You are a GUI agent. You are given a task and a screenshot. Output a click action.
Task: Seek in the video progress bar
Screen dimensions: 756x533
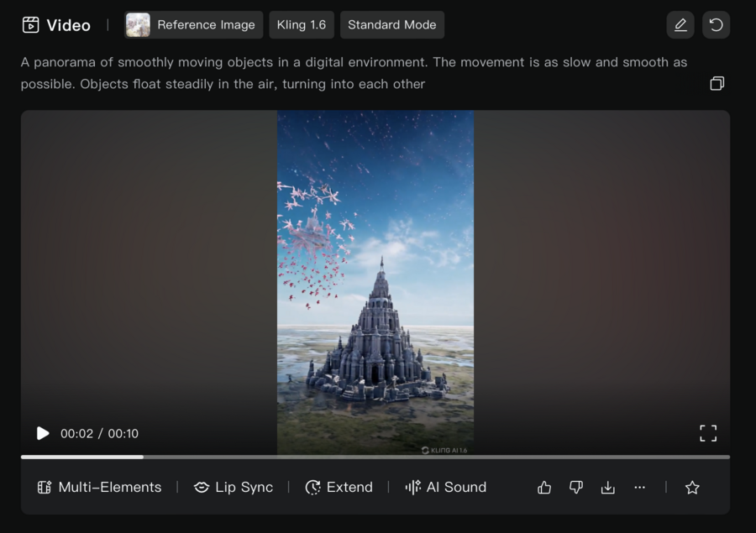(x=375, y=457)
